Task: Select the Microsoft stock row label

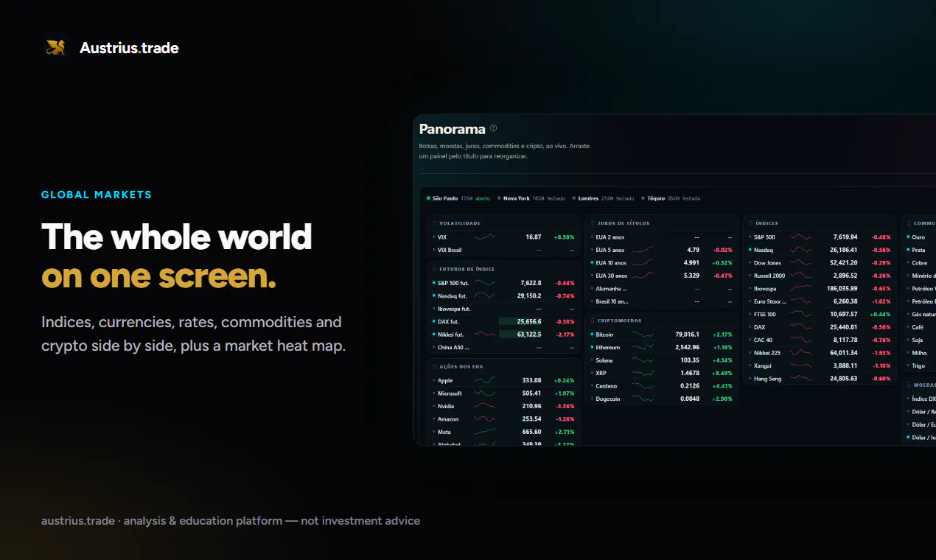Action: (x=450, y=393)
